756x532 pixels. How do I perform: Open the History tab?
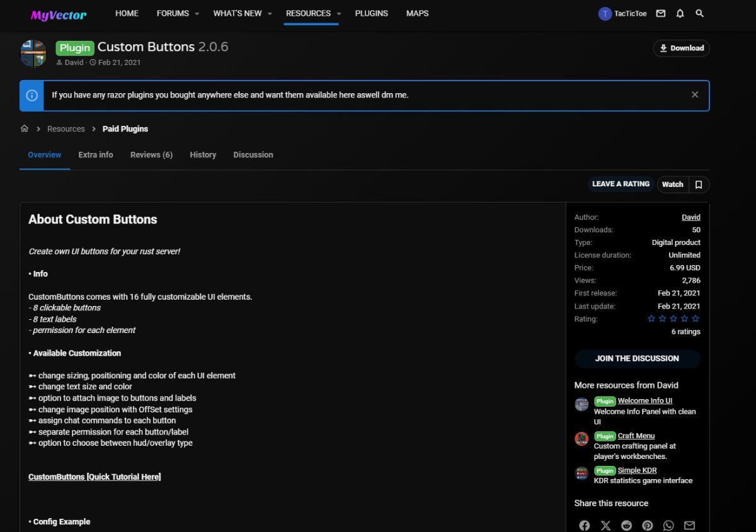pyautogui.click(x=203, y=155)
